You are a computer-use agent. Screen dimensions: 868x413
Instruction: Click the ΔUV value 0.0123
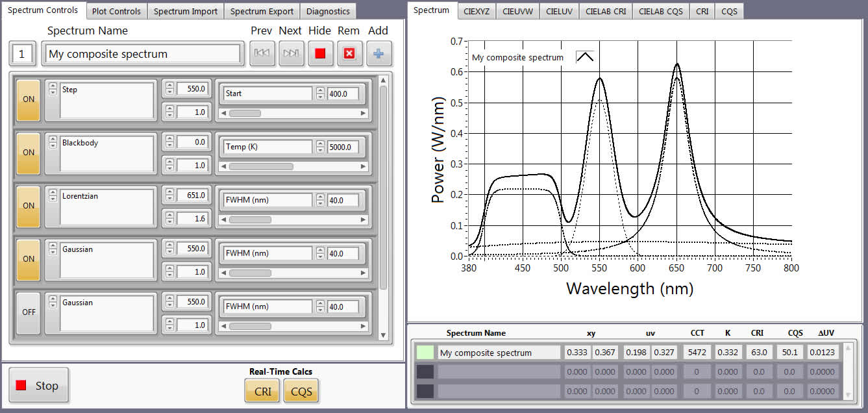click(x=823, y=353)
